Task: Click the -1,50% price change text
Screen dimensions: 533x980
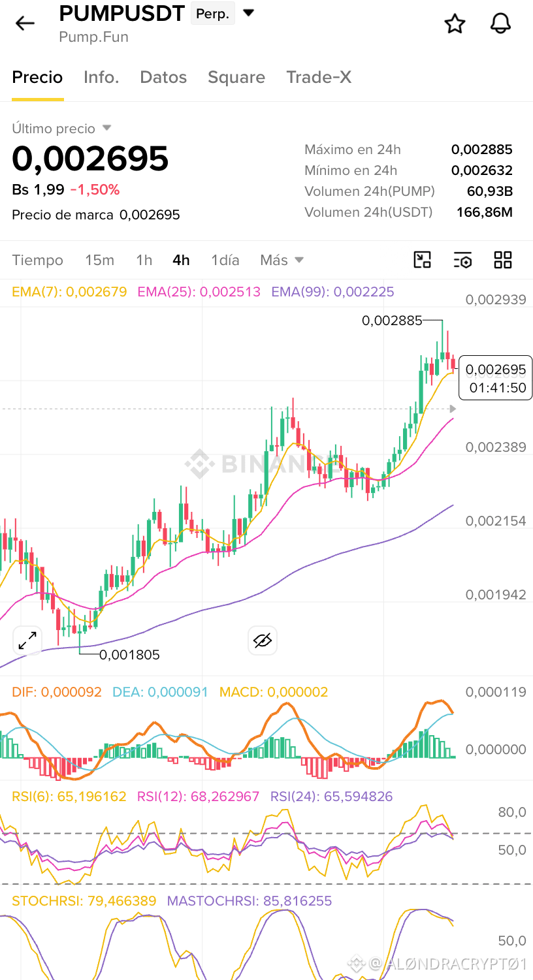Action: (x=95, y=190)
